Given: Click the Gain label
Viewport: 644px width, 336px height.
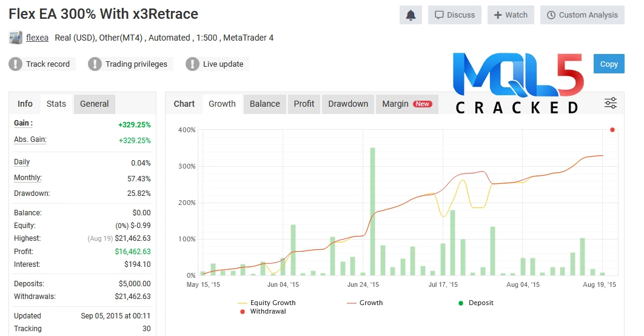Looking at the screenshot, I should pos(24,123).
